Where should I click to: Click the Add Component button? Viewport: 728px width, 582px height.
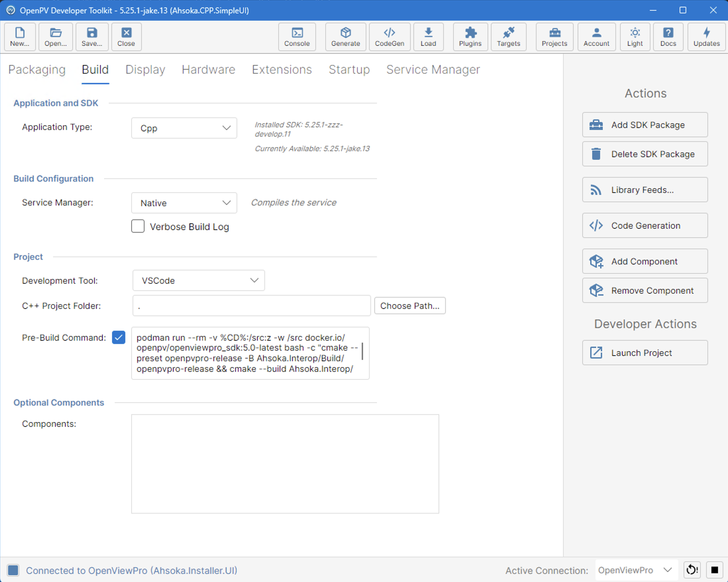tap(645, 261)
